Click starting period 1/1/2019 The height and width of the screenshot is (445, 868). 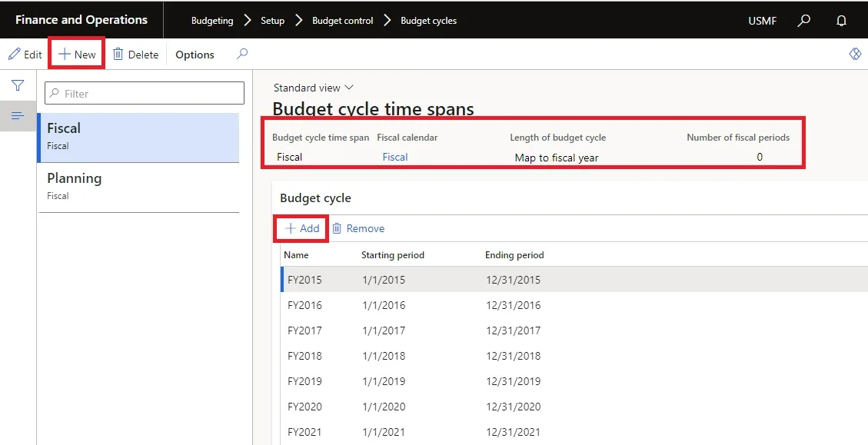(x=384, y=381)
